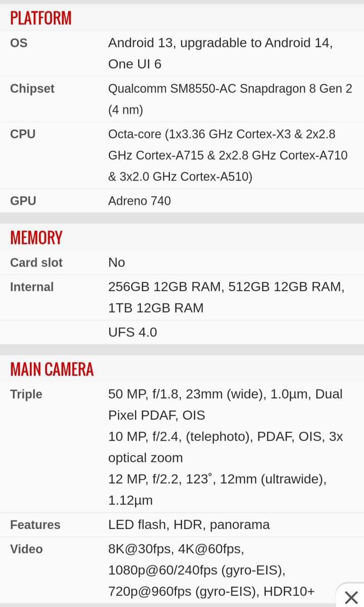The height and width of the screenshot is (607, 364).
Task: Open the Video spec label link
Action: pos(26,549)
